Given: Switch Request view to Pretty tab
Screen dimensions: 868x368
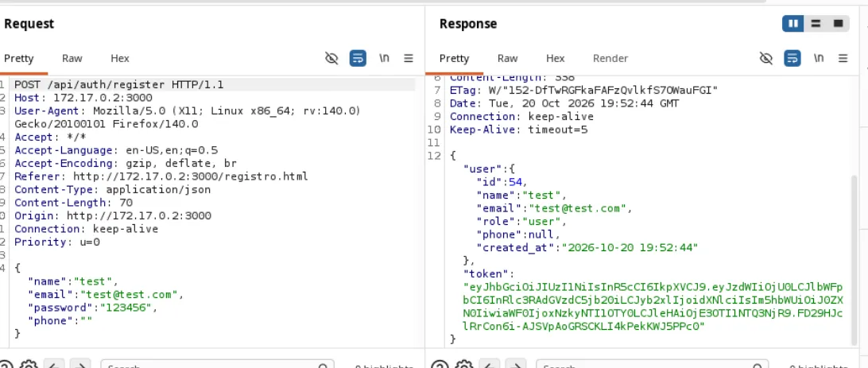Looking at the screenshot, I should pos(19,58).
